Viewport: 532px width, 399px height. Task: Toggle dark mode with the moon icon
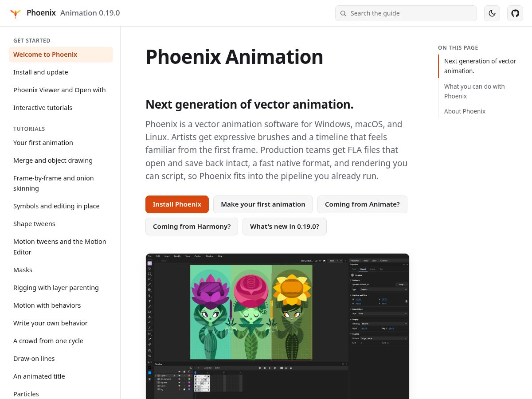[x=492, y=13]
